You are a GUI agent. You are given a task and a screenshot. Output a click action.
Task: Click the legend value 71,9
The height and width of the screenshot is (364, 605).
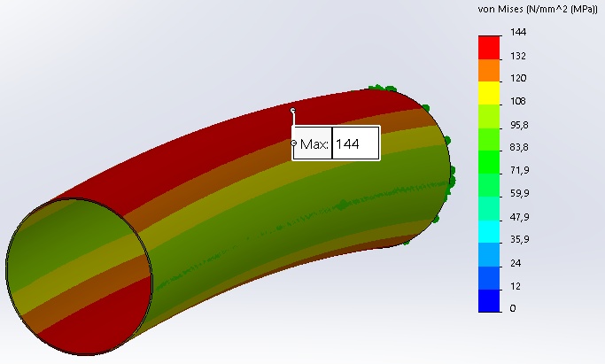coord(519,170)
